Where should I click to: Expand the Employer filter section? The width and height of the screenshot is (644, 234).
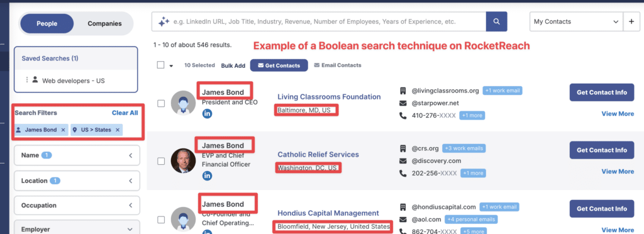77,227
